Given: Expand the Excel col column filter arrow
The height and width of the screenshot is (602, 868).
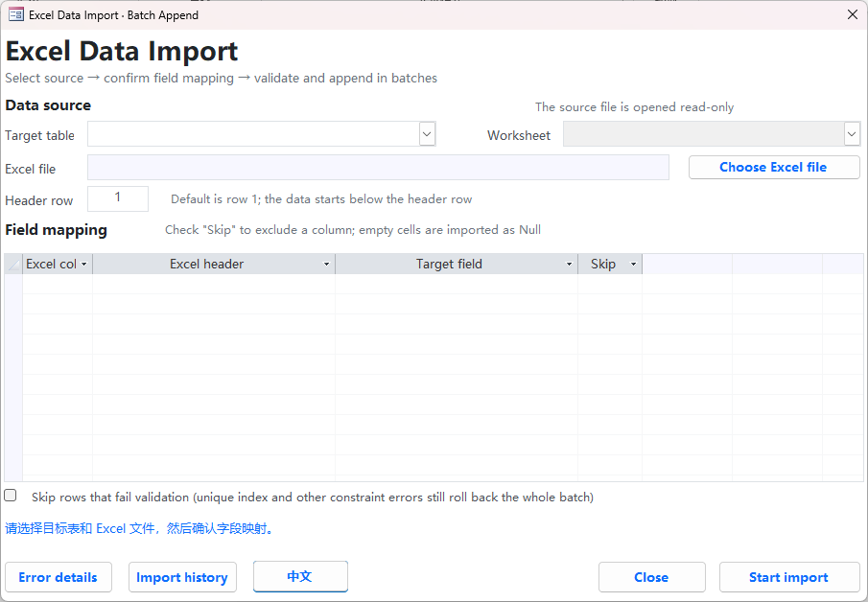Looking at the screenshot, I should click(84, 265).
